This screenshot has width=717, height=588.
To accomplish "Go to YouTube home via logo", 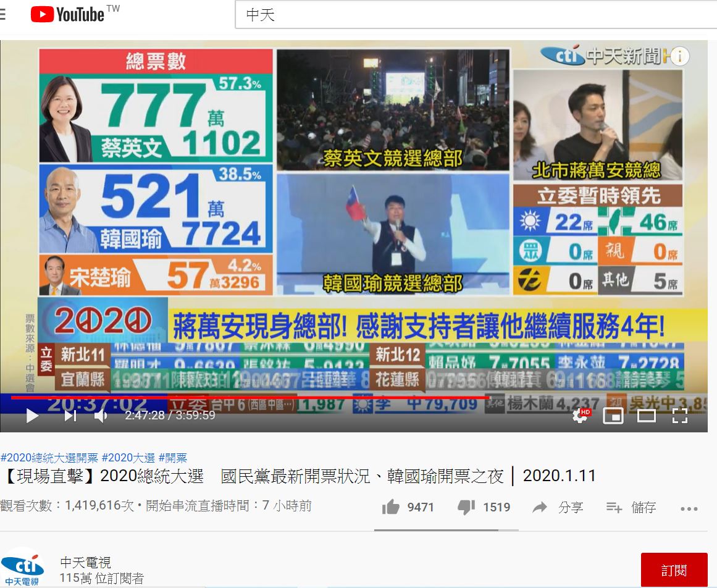I will point(67,15).
